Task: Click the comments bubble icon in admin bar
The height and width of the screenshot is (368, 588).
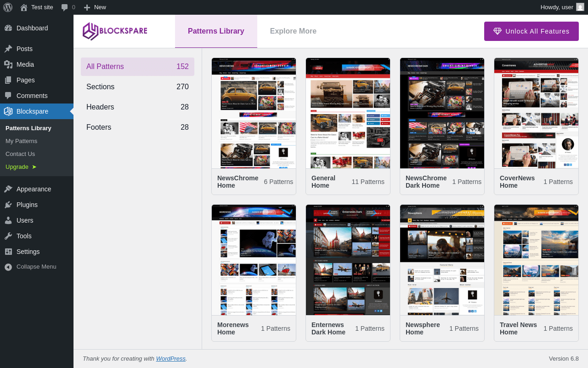Action: point(65,7)
